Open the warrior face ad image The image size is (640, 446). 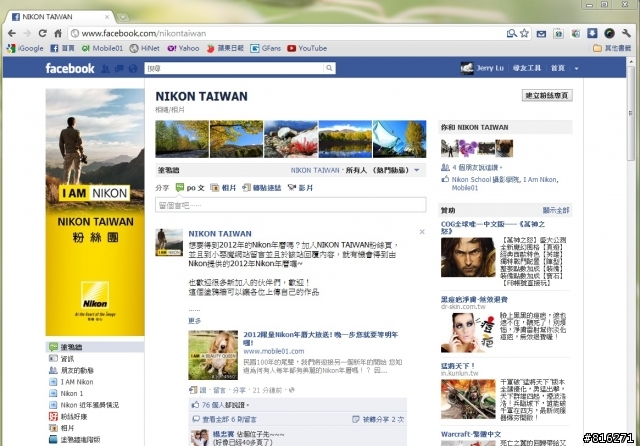click(x=468, y=258)
